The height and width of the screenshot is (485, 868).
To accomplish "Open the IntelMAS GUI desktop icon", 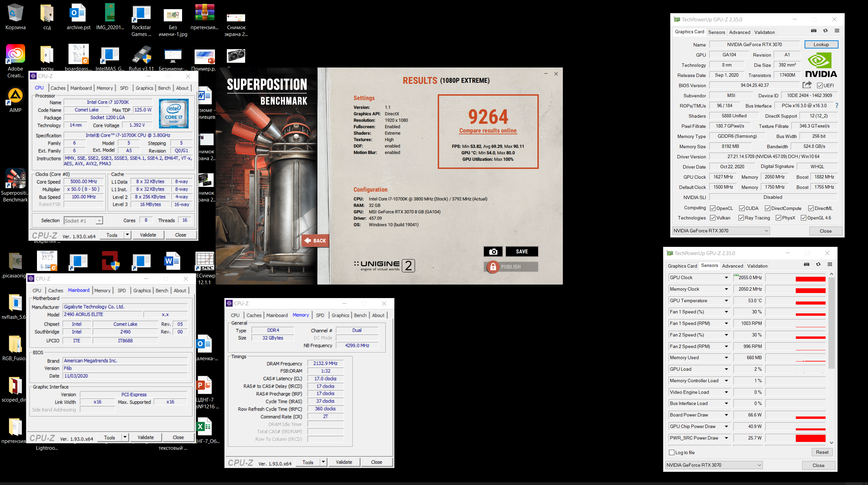I will [x=110, y=55].
